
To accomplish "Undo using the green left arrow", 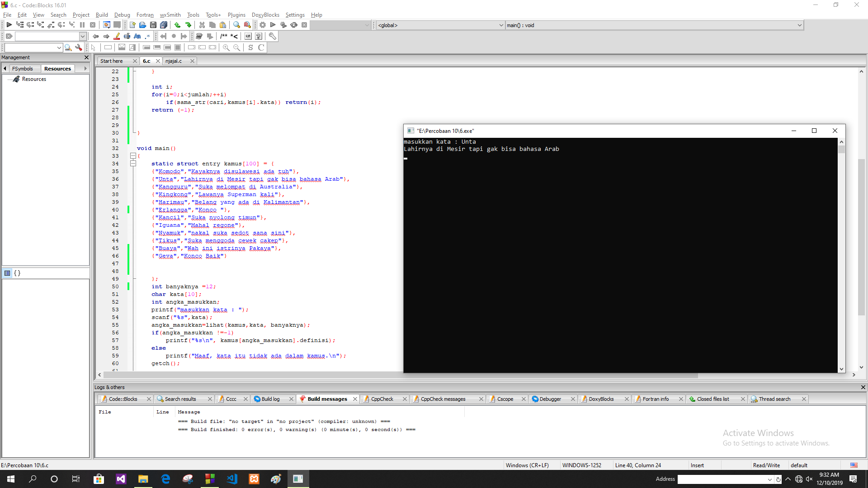I will [177, 25].
